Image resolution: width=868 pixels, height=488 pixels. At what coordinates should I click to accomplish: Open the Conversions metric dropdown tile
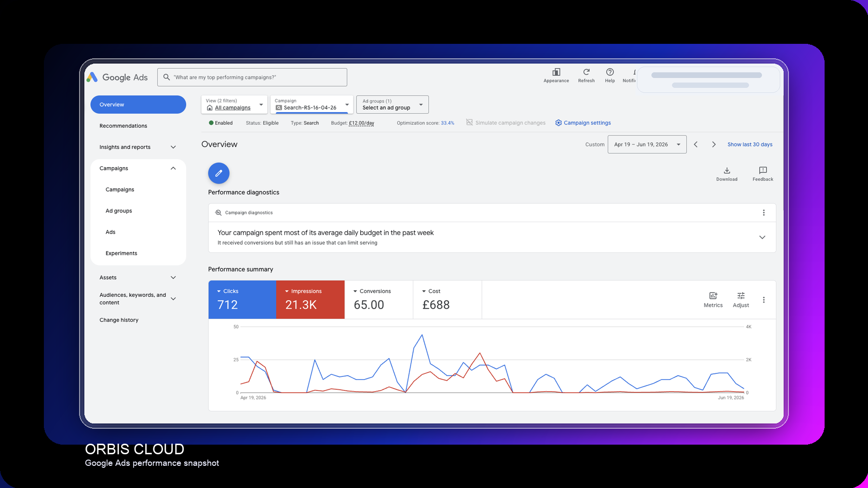(x=379, y=300)
